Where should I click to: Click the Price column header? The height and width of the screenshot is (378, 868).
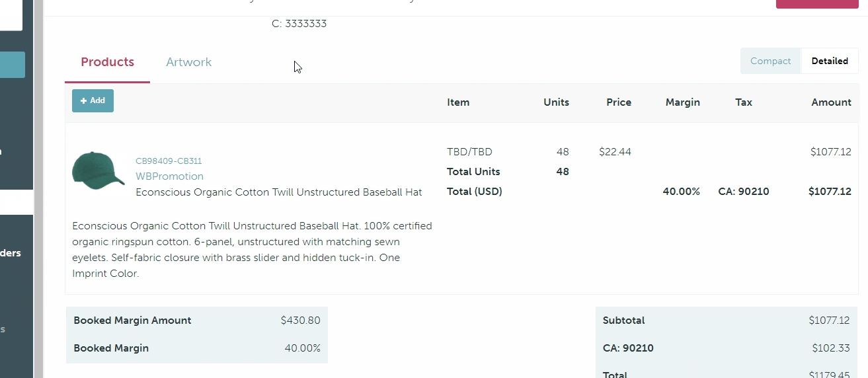coord(619,102)
